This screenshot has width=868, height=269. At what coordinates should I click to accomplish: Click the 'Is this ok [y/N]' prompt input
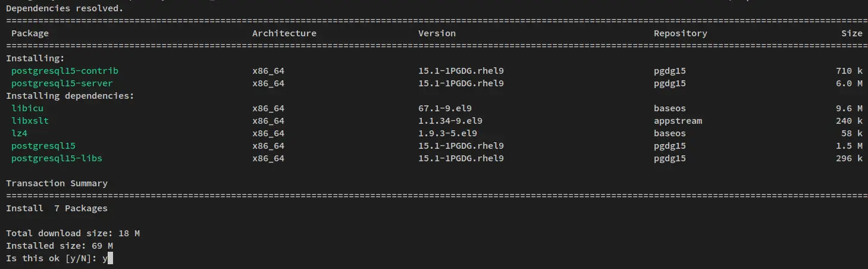click(x=107, y=258)
